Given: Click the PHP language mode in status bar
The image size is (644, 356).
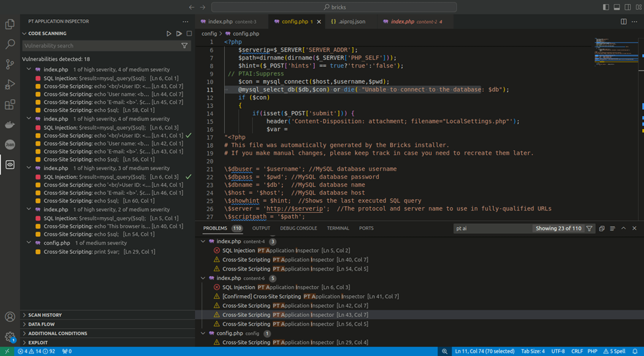Looking at the screenshot, I should point(592,351).
